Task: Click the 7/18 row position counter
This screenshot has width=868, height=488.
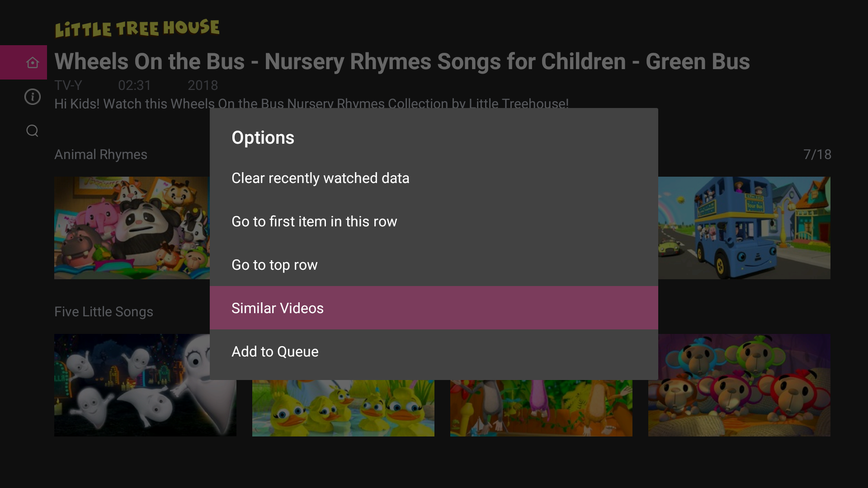Action: pyautogui.click(x=817, y=155)
